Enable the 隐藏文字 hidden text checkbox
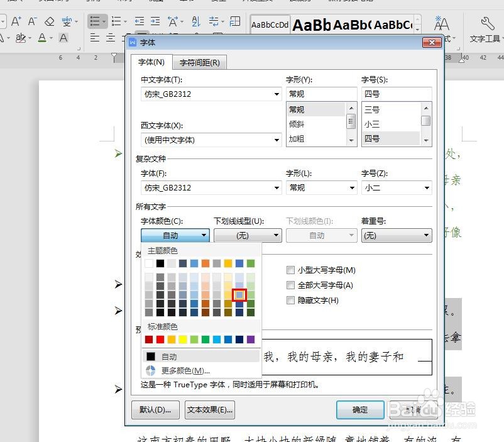Image resolution: width=504 pixels, height=442 pixels. click(x=291, y=300)
